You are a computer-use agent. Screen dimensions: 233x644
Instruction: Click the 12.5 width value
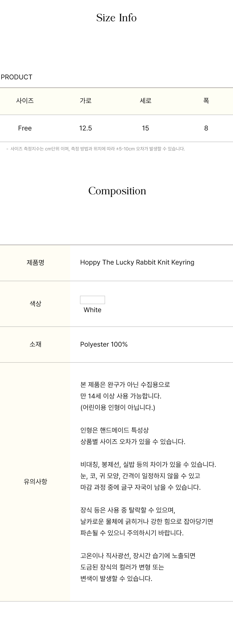[86, 128]
